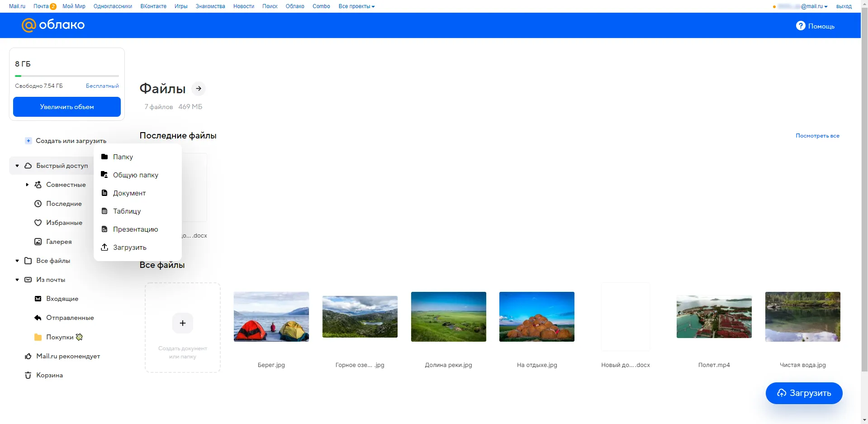Click the storage usage progress bar

67,76
